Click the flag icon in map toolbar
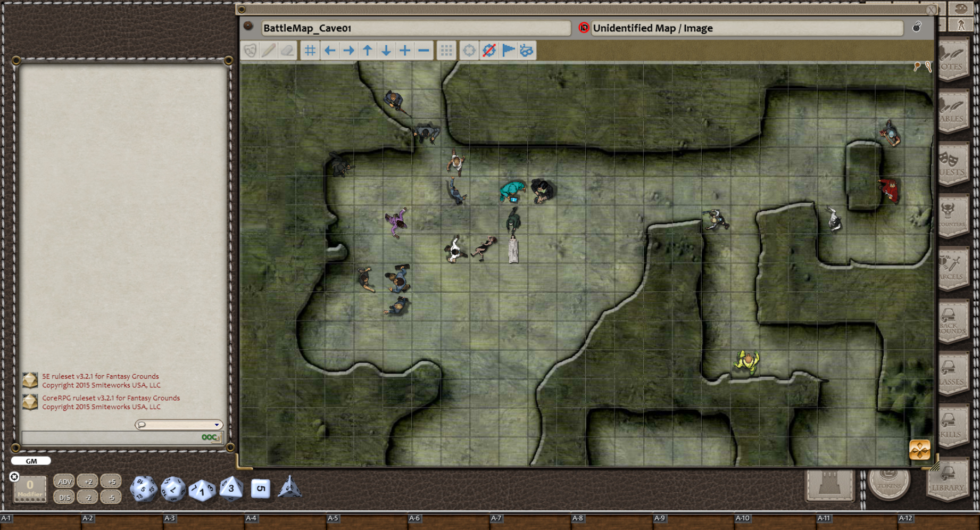980x530 pixels. (508, 51)
